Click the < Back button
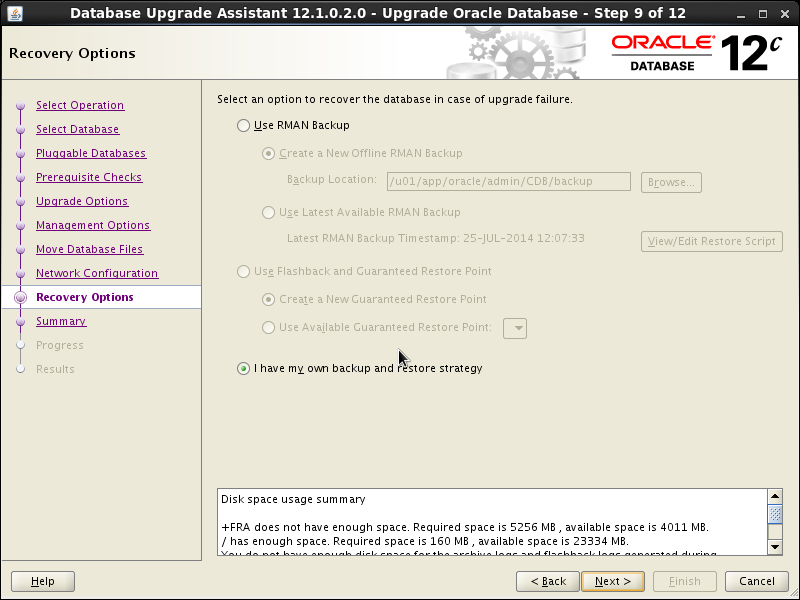Viewport: 800px width, 600px height. click(548, 581)
